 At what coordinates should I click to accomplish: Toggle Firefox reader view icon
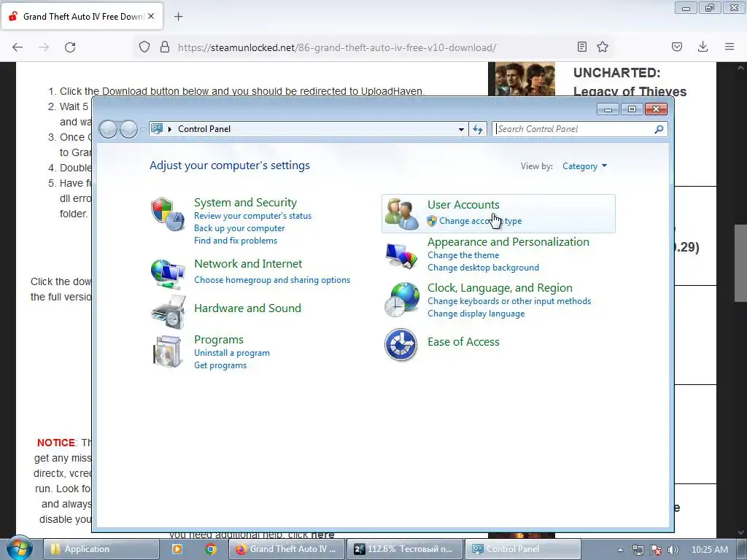click(581, 47)
